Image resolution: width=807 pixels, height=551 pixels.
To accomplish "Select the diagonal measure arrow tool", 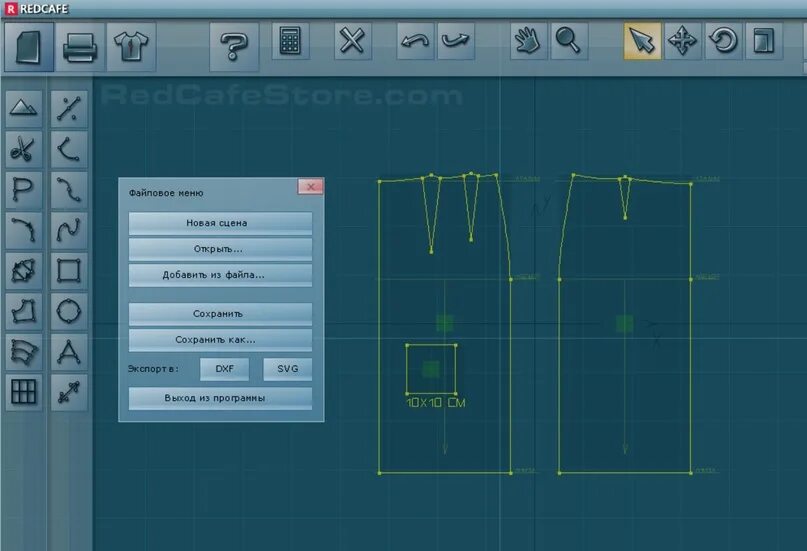I will (x=69, y=392).
